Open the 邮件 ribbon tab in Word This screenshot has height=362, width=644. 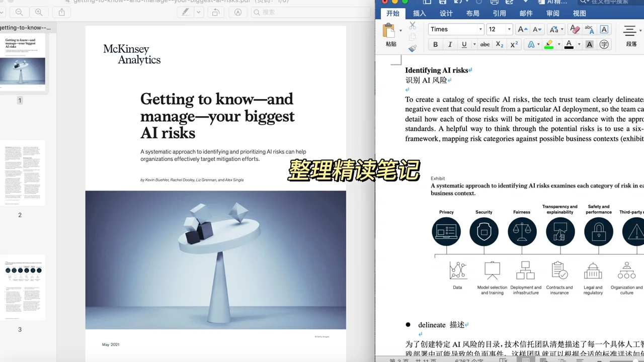[x=526, y=14]
